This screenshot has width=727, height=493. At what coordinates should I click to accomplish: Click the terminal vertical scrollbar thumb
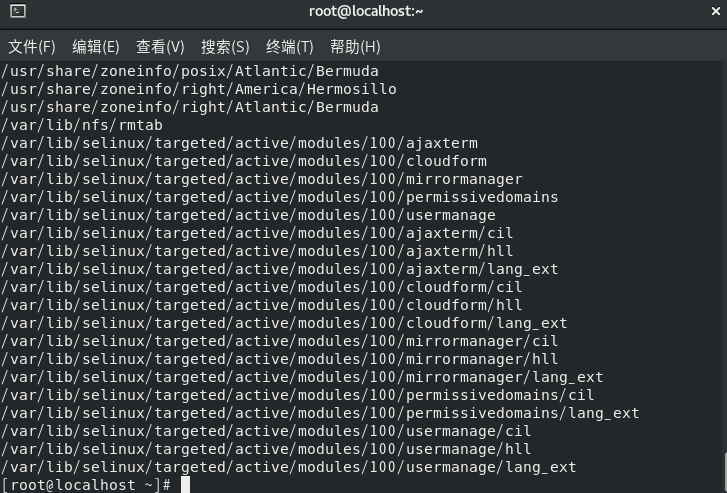coord(724,473)
